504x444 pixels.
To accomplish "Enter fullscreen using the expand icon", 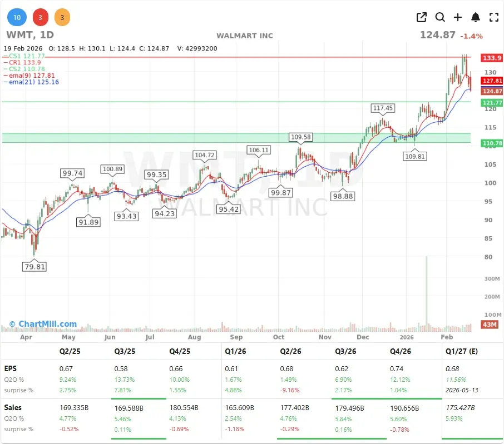I will click(494, 17).
